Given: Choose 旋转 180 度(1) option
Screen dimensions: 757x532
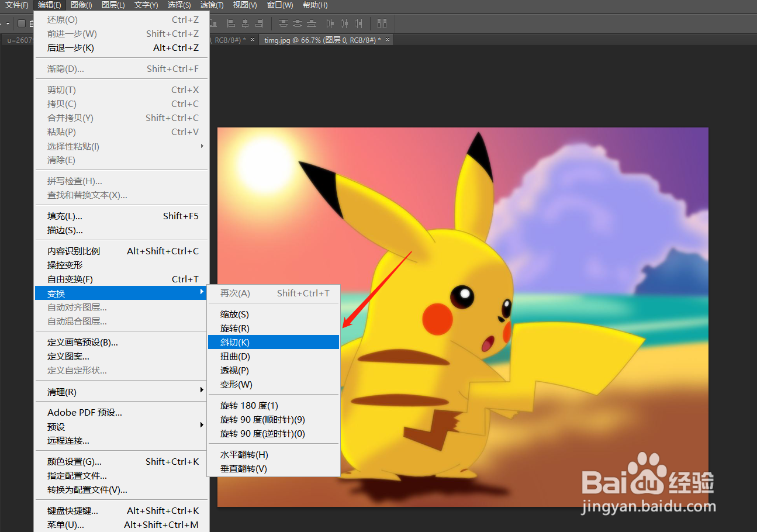Looking at the screenshot, I should (274, 406).
